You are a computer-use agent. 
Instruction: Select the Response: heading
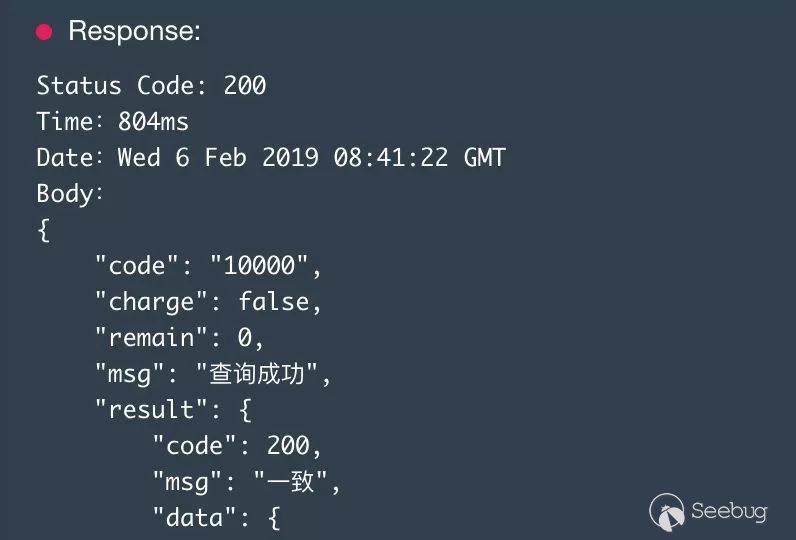coord(134,32)
